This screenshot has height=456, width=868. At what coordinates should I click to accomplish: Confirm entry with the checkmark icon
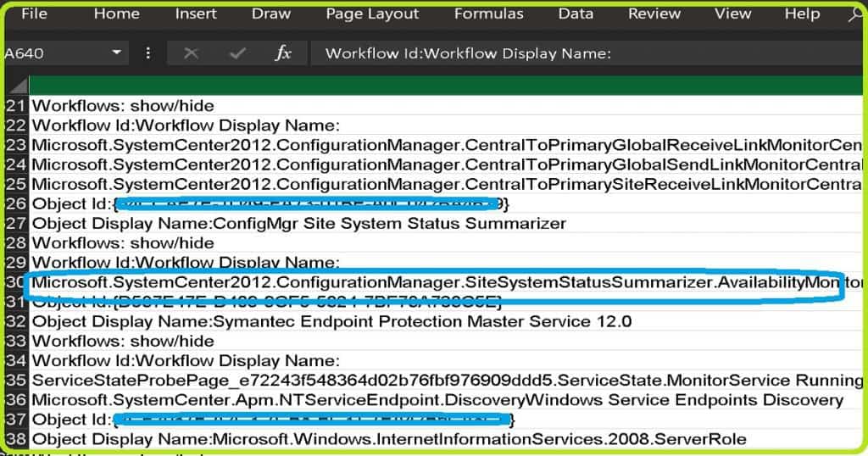click(238, 53)
